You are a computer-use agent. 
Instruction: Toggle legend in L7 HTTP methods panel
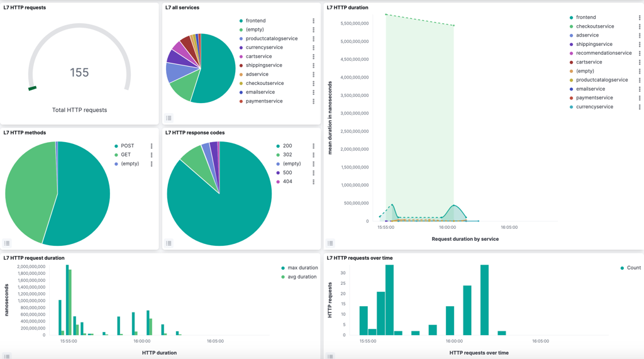pyautogui.click(x=7, y=243)
